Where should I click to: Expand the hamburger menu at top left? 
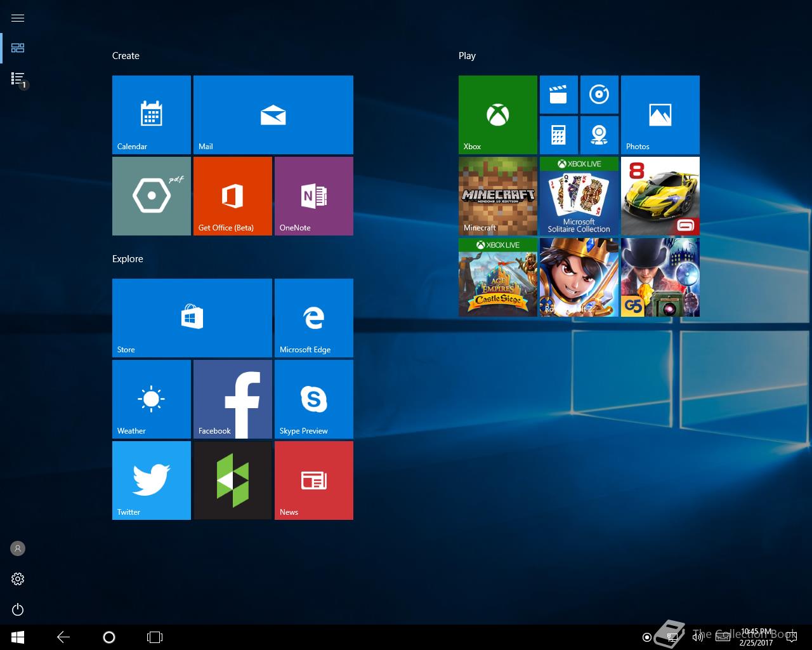18,18
